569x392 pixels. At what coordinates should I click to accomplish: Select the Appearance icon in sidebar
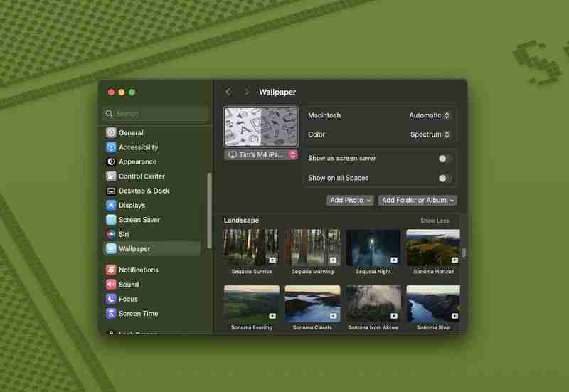pyautogui.click(x=111, y=161)
